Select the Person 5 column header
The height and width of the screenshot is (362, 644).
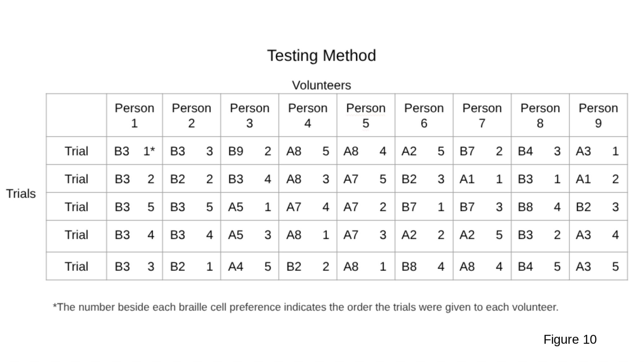click(x=366, y=115)
